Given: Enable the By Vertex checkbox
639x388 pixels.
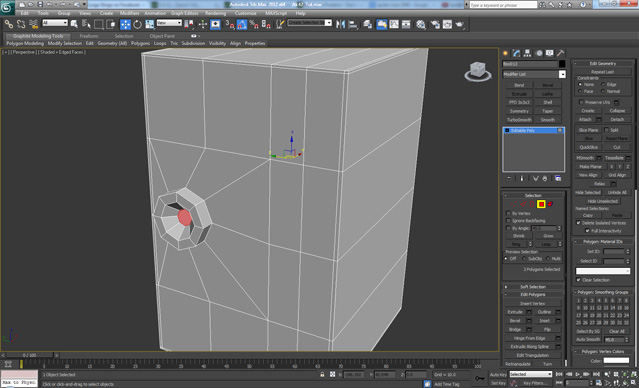Looking at the screenshot, I should (x=508, y=213).
